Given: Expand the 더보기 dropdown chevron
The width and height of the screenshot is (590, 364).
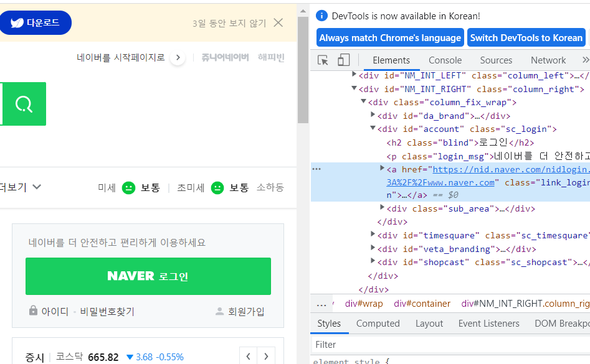Looking at the screenshot, I should tap(37, 187).
